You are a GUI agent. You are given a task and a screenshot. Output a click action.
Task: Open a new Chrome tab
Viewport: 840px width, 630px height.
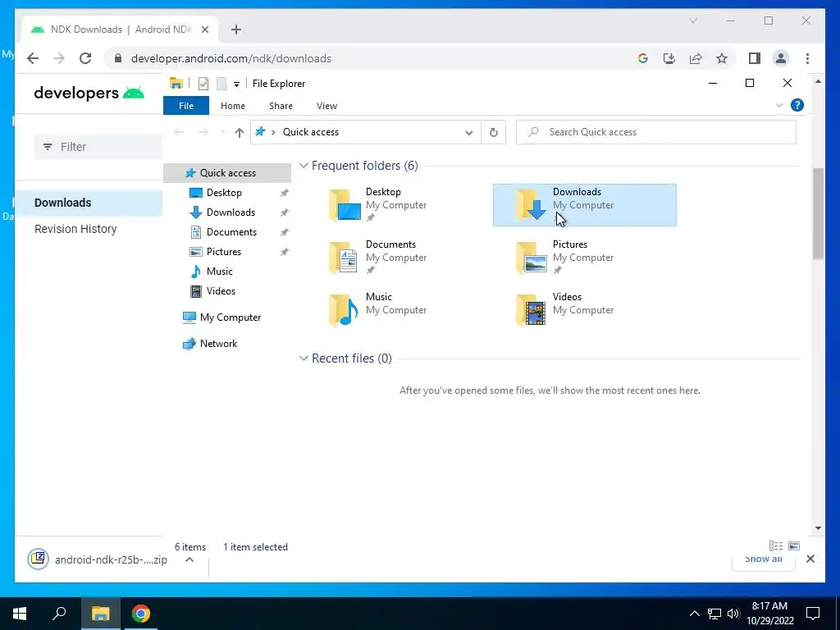[236, 30]
